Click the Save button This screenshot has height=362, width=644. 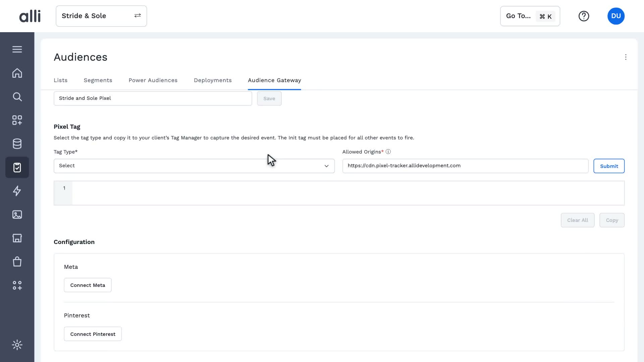pos(269,99)
